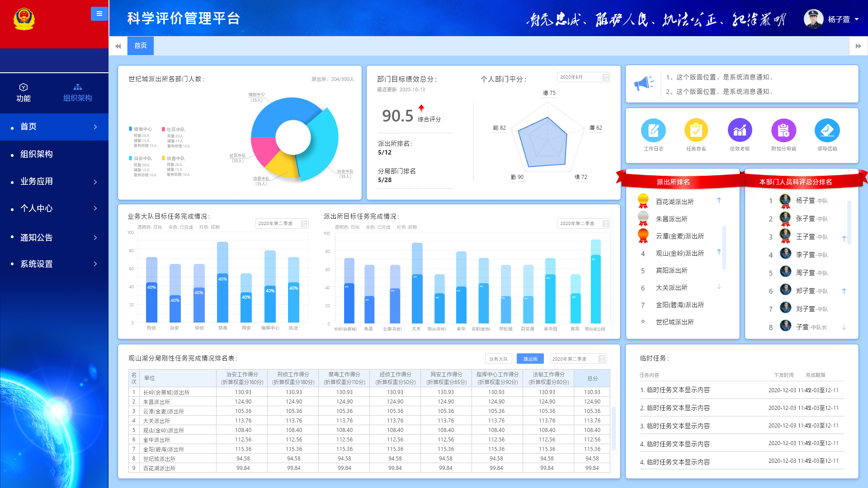
Task: Expand the 业务应用 sidebar chevron
Action: coord(95,182)
